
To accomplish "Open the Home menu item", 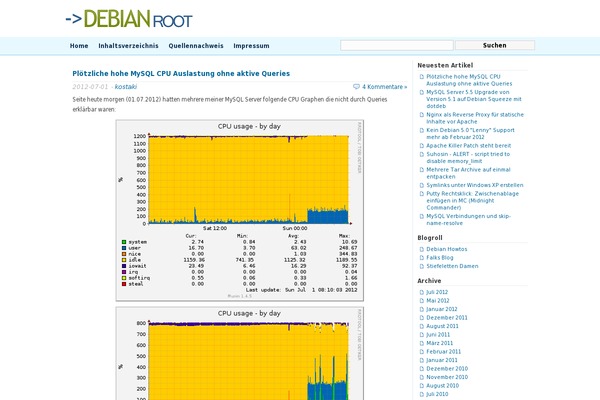I will [x=79, y=46].
